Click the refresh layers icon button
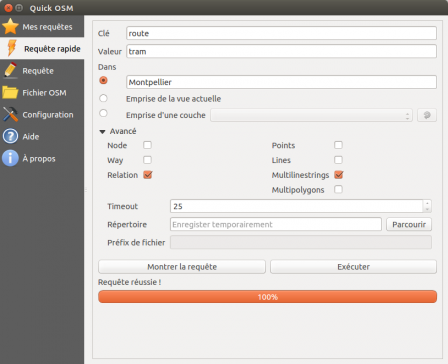 click(x=427, y=115)
